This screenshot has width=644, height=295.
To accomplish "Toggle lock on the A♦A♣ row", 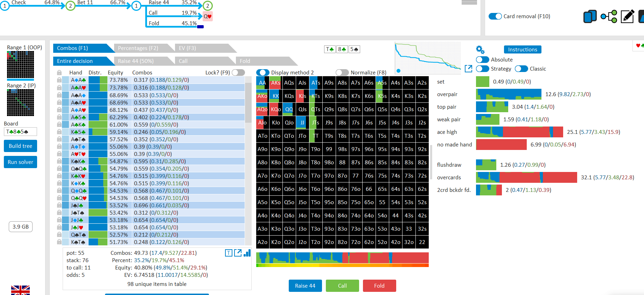I will coord(59,80).
